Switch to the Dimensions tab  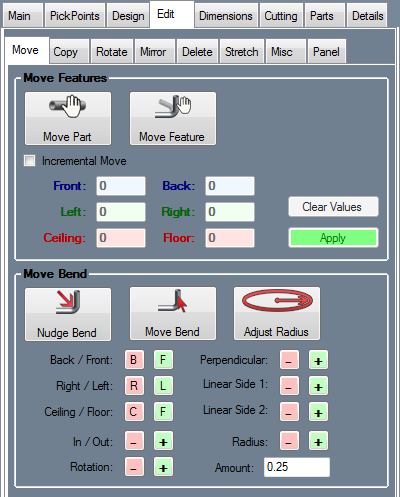click(x=226, y=15)
